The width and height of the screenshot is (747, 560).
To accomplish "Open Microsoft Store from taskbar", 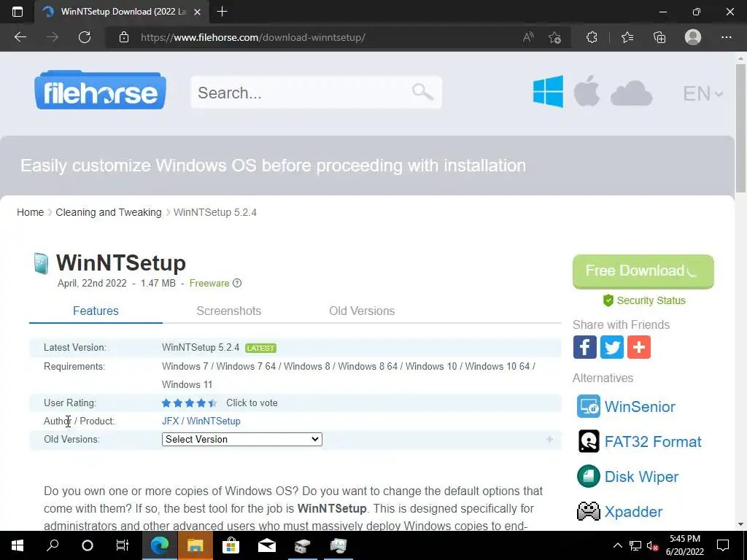I will [x=231, y=545].
